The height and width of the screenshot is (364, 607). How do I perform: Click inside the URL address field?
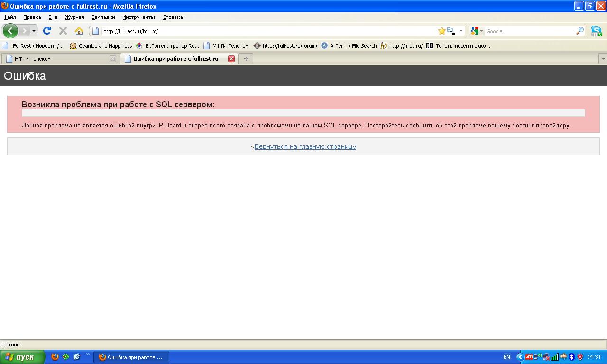click(266, 31)
